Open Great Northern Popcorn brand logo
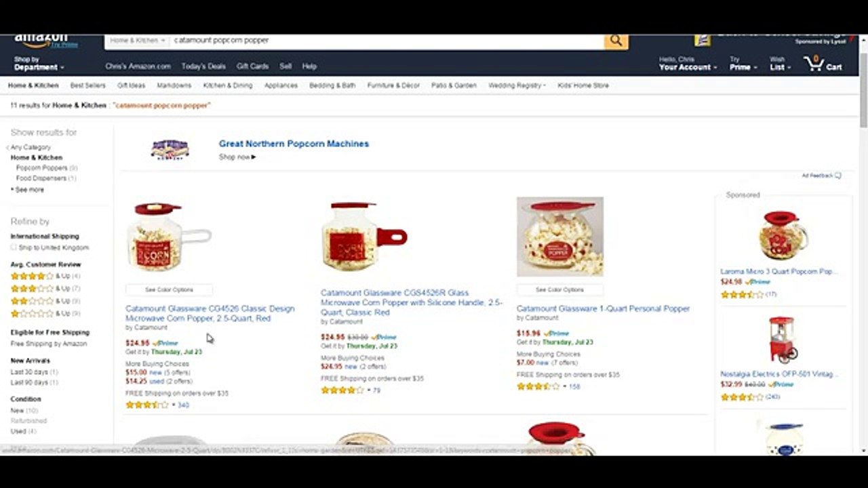The width and height of the screenshot is (868, 488). pos(170,149)
